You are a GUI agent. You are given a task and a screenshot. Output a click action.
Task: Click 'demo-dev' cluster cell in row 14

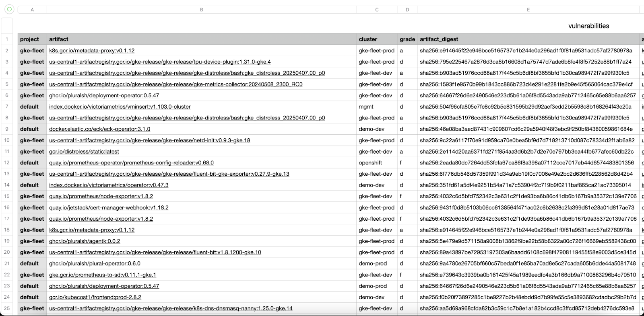tap(377, 185)
